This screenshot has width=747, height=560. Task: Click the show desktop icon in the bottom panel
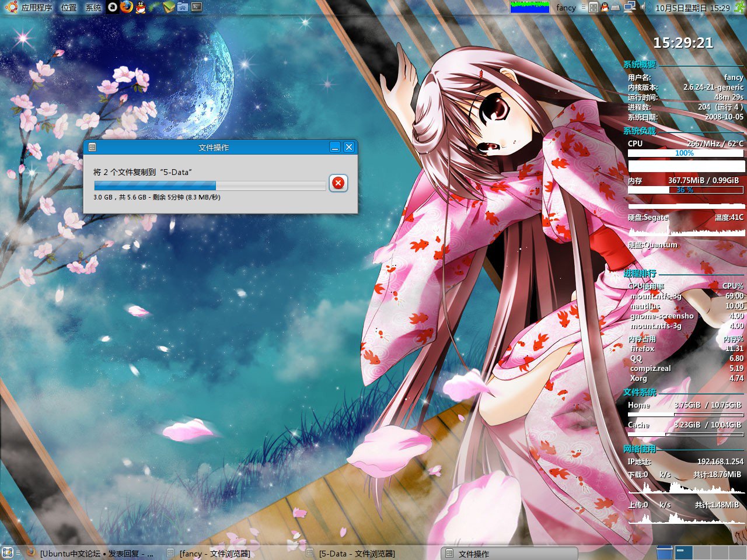click(8, 552)
